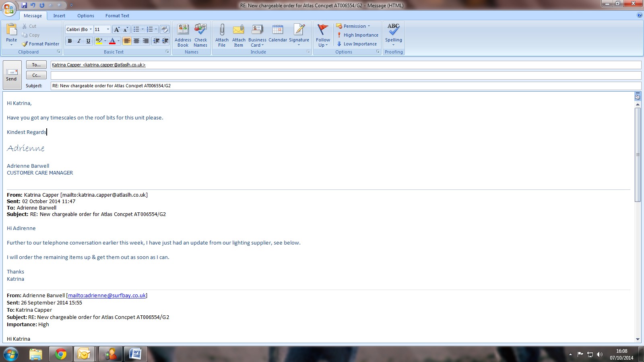Open the adrienne@surfbay.co.uk mailto link
Viewport: 644px width, 362px height.
click(x=107, y=295)
